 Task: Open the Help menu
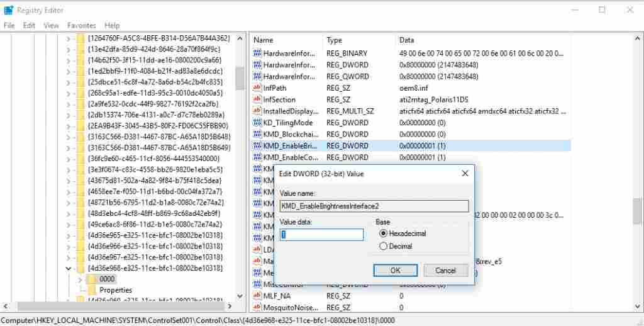tap(112, 25)
